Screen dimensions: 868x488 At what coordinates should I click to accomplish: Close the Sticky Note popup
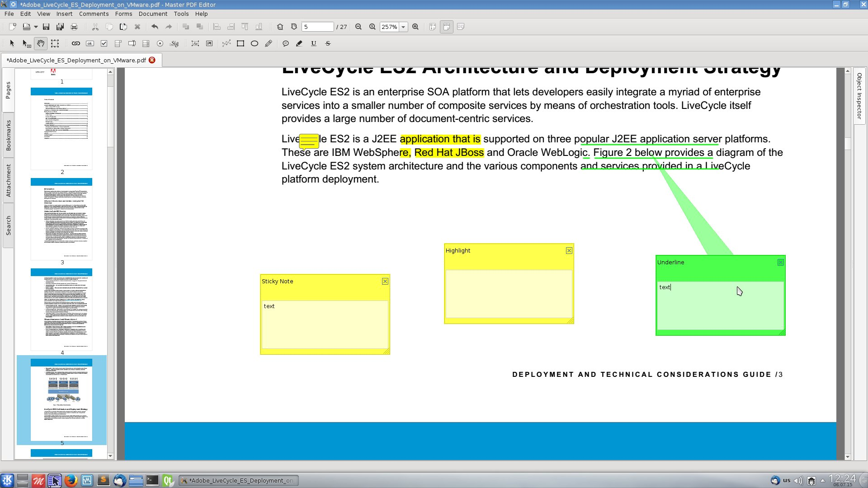385,281
